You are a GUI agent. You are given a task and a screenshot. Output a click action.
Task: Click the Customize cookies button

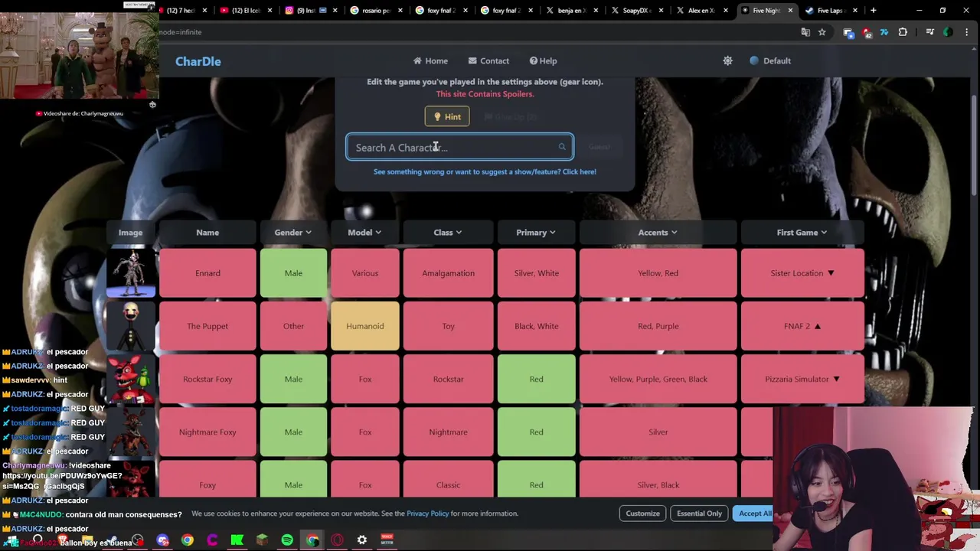[642, 514]
